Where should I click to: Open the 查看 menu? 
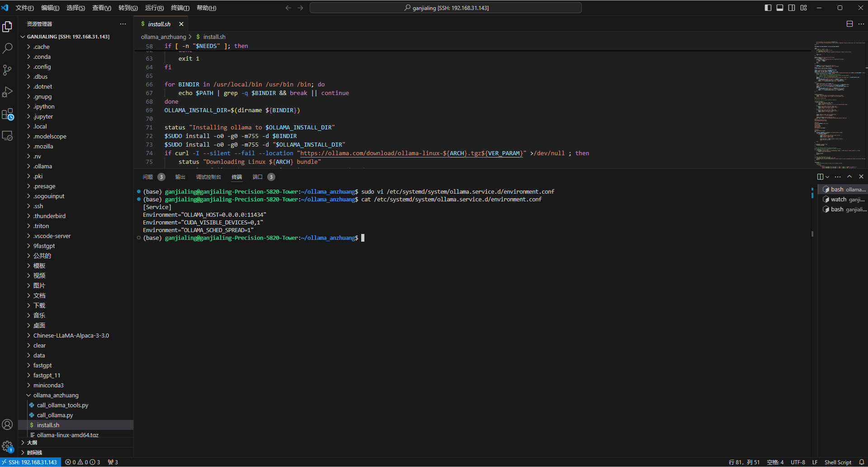pos(102,8)
